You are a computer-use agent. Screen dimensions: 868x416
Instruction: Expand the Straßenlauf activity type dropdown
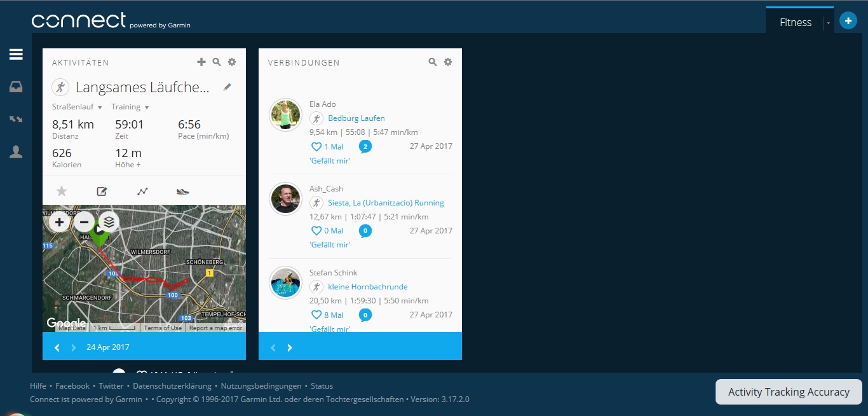click(100, 107)
